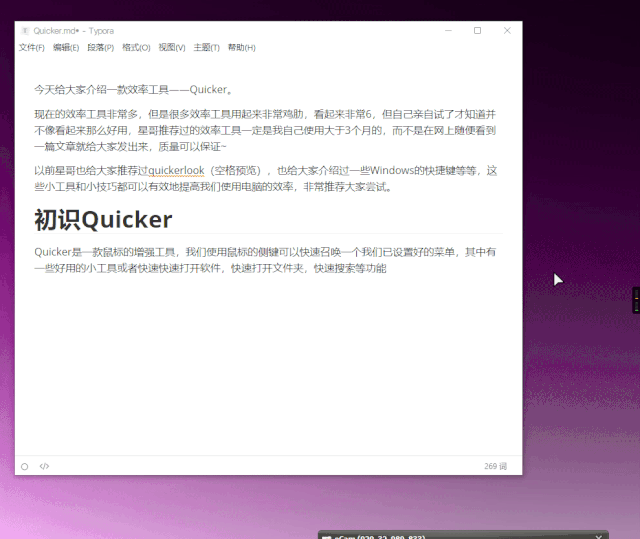
Task: Open the 帮助(H) menu
Action: click(x=241, y=47)
